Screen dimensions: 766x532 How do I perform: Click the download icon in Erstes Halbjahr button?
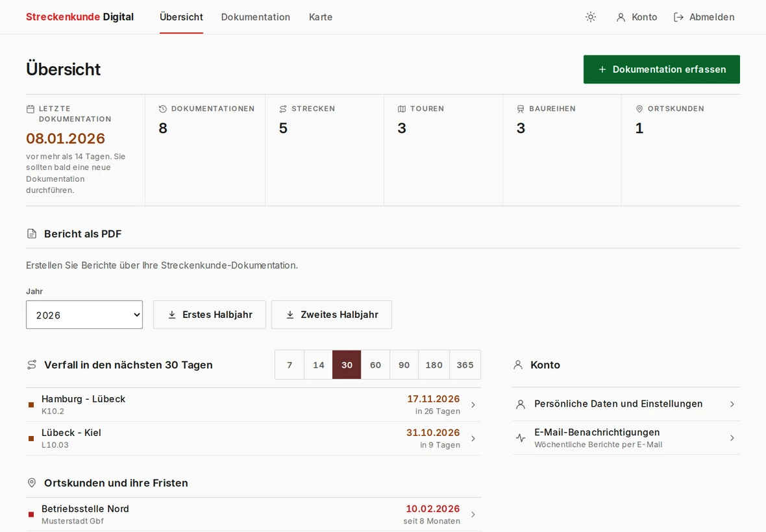pyautogui.click(x=172, y=315)
